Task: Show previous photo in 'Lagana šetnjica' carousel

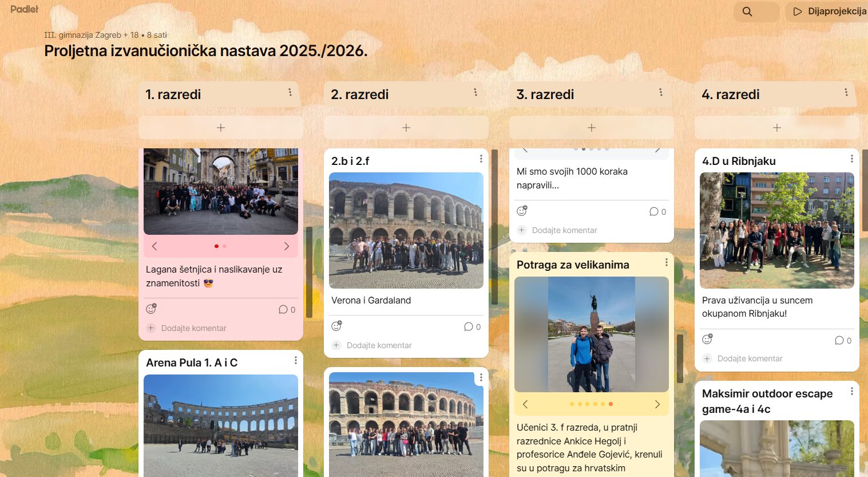Action: click(x=154, y=246)
